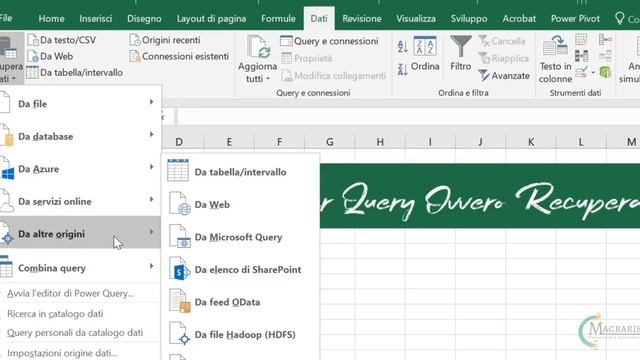Select column L header

581,142
